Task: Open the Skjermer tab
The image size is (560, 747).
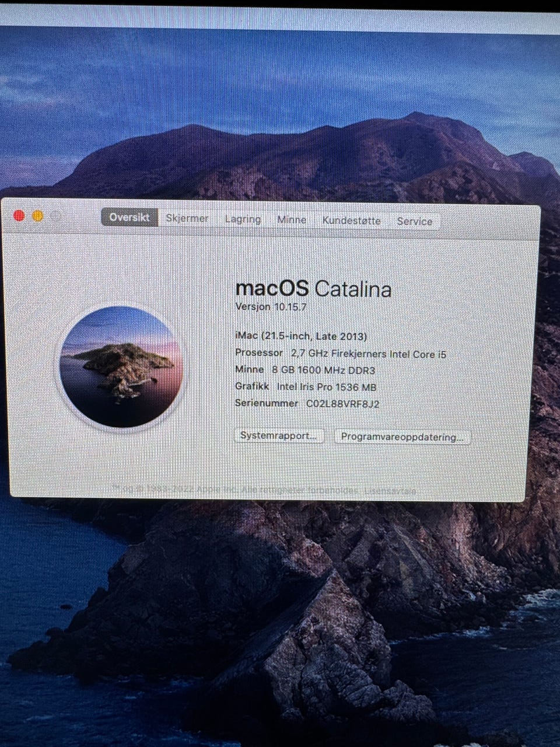Action: click(x=187, y=218)
